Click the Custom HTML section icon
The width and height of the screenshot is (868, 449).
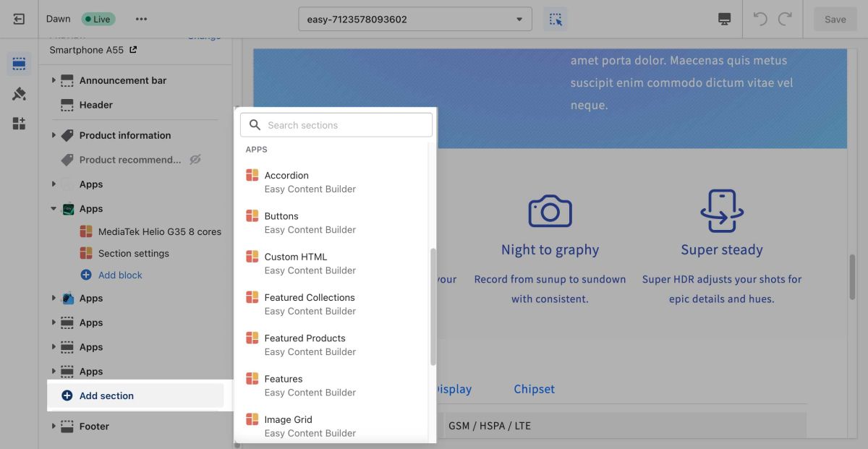click(x=252, y=256)
